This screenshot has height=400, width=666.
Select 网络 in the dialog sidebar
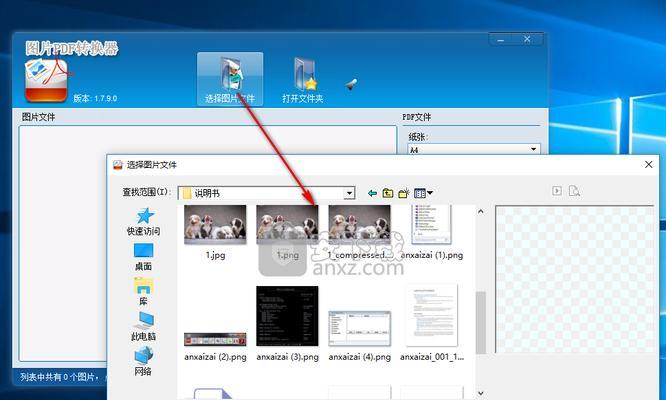coord(143,361)
